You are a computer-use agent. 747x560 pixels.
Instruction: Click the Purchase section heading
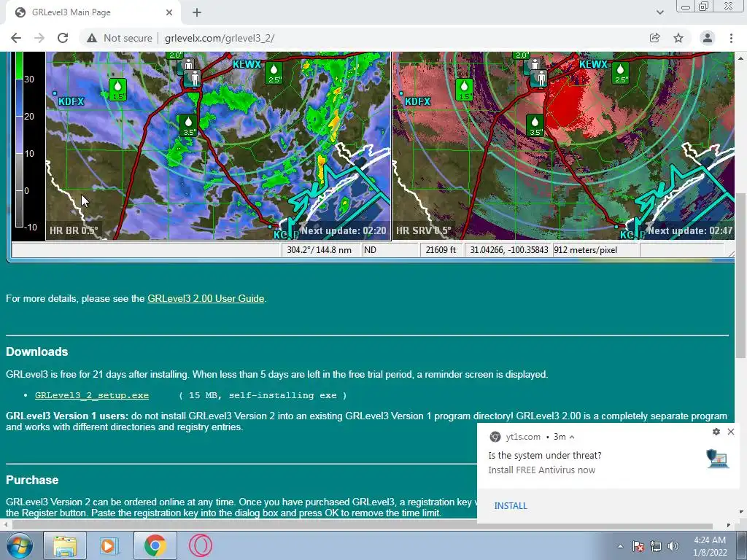32,480
